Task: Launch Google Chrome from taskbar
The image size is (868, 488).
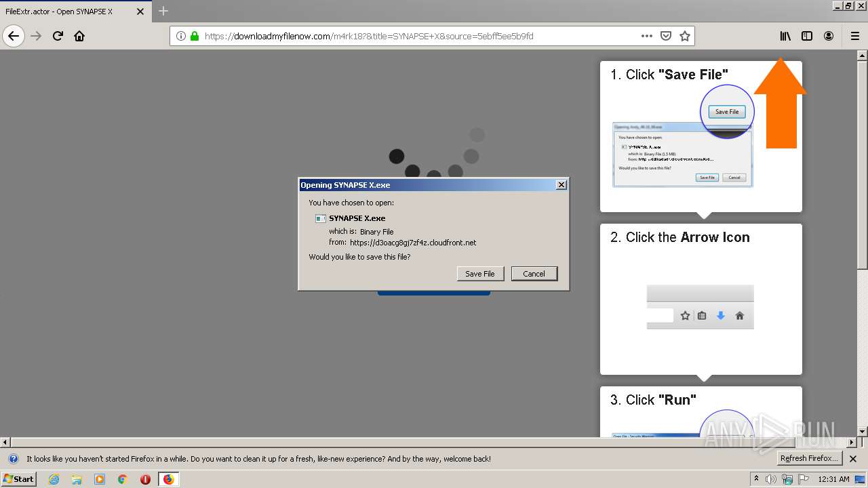Action: (x=122, y=479)
